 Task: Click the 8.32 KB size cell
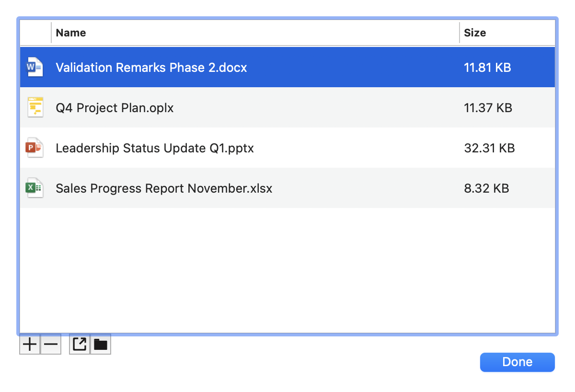click(486, 188)
